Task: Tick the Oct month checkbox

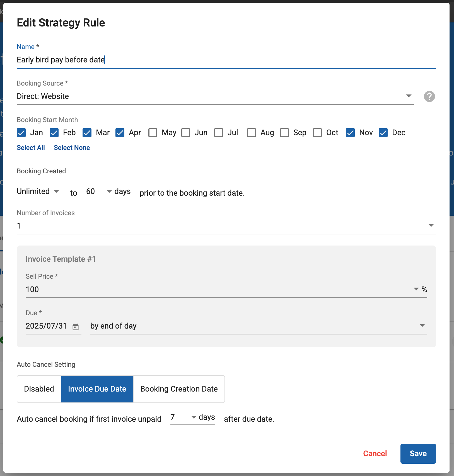Action: click(x=317, y=133)
